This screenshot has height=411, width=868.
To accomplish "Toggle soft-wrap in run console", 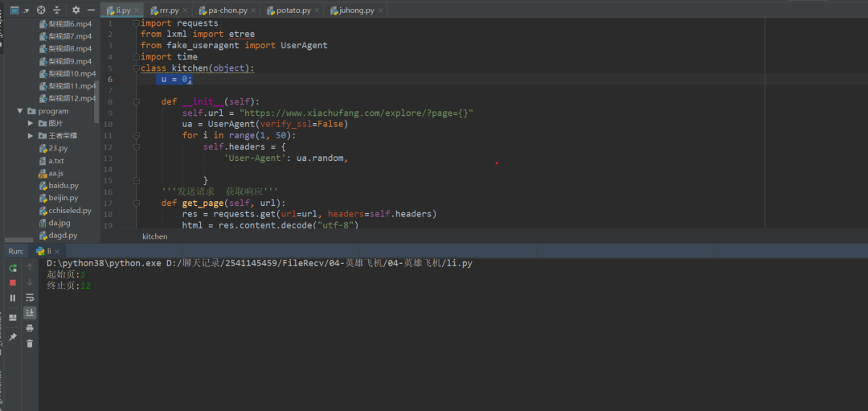I will [x=30, y=298].
